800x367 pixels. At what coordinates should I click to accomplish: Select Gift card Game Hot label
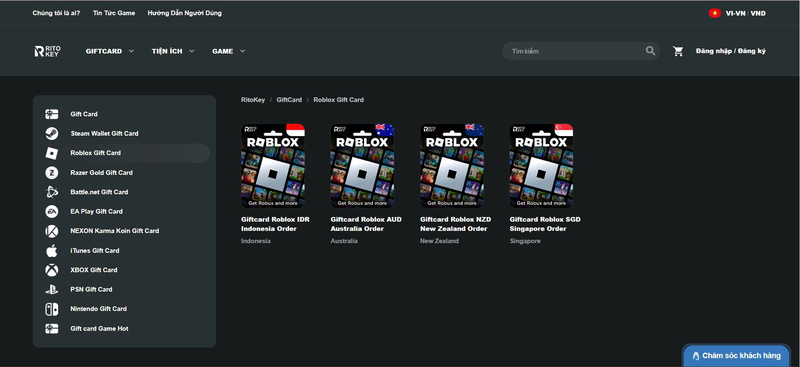pyautogui.click(x=99, y=329)
